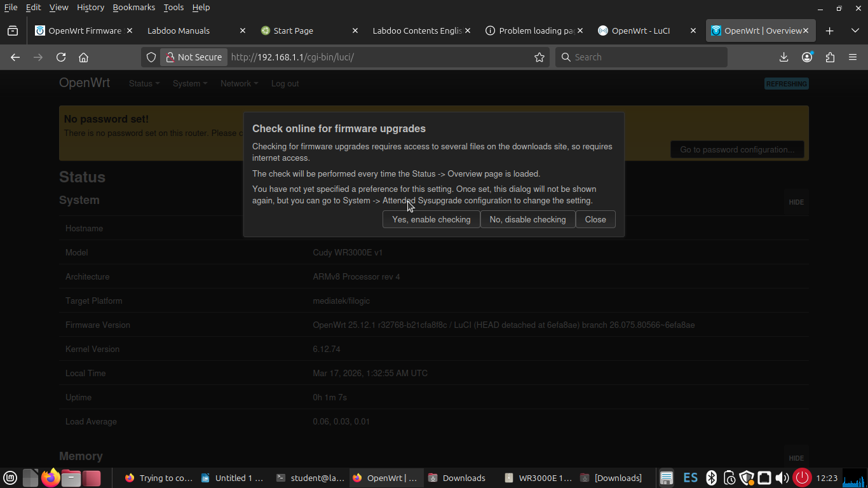The width and height of the screenshot is (868, 488).
Task: Click the red power button in the tray
Action: (x=801, y=478)
